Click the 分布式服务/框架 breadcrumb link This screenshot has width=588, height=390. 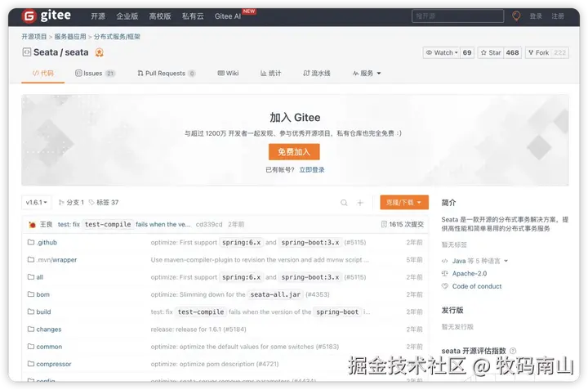click(117, 37)
